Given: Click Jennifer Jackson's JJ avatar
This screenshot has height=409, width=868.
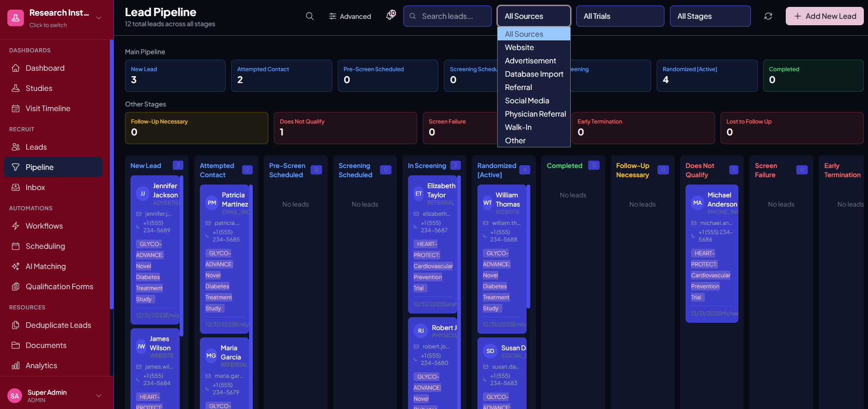Looking at the screenshot, I should point(142,194).
